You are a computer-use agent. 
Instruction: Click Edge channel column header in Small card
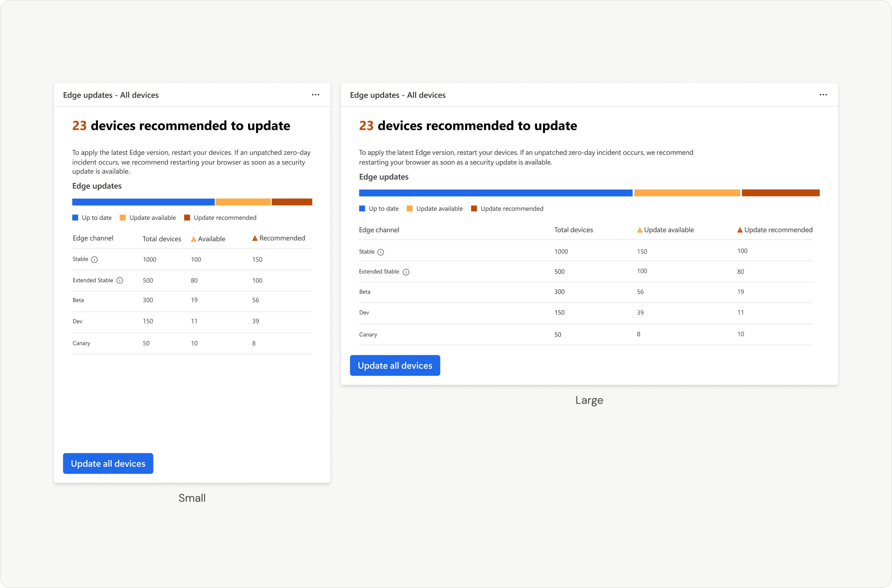pyautogui.click(x=93, y=238)
